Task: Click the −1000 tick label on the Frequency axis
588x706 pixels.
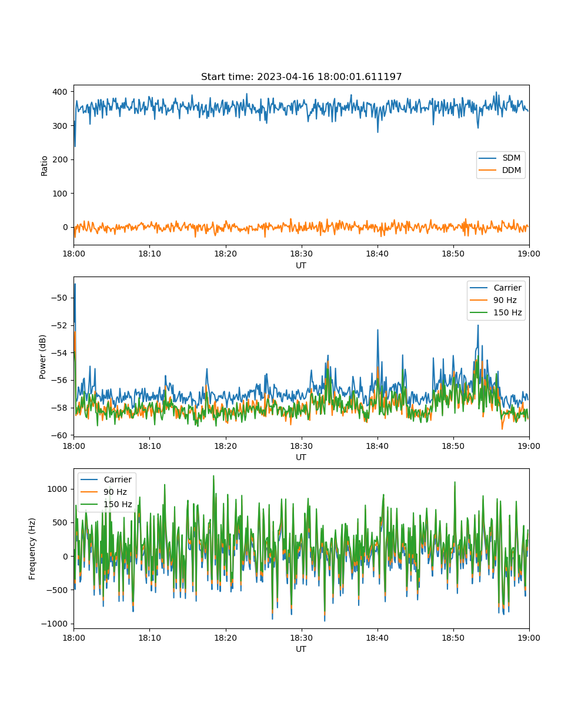Action: [55, 624]
